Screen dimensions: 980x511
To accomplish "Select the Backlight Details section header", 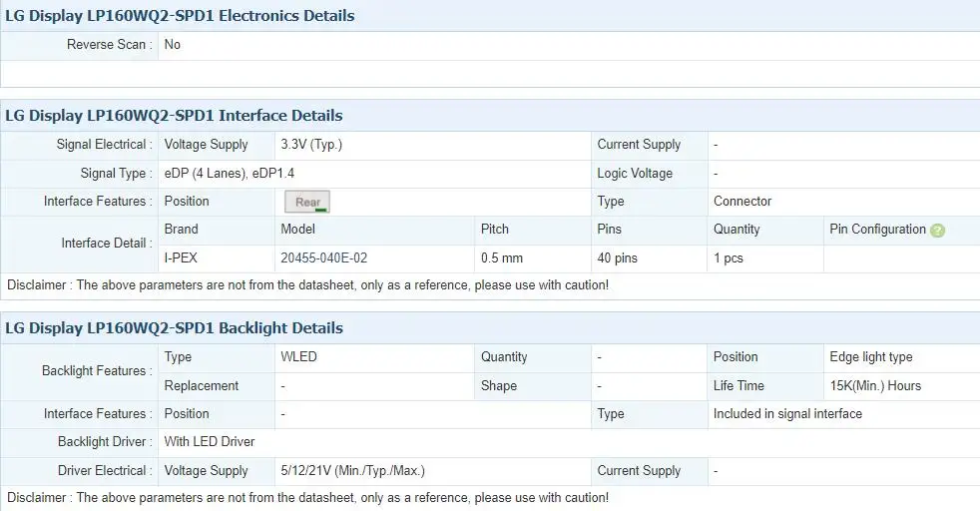I will pos(174,328).
